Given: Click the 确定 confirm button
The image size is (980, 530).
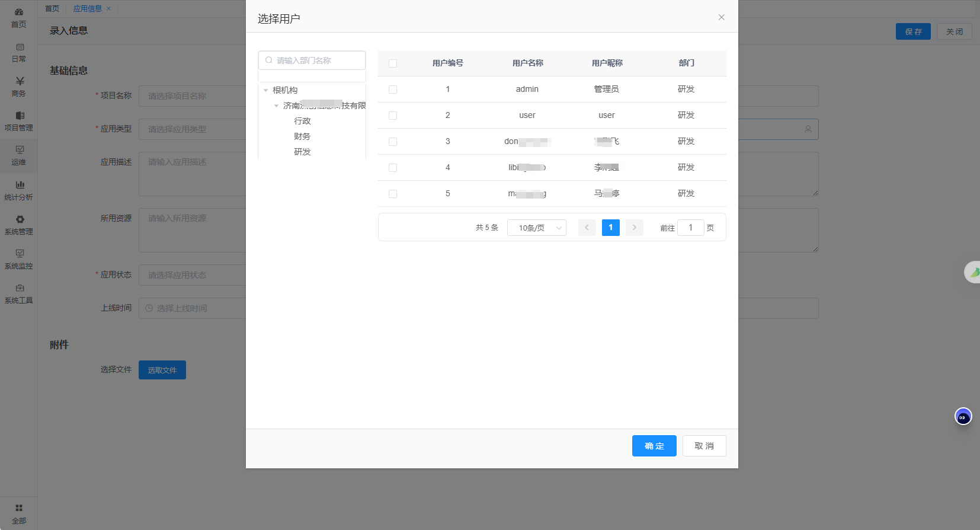Looking at the screenshot, I should click(x=654, y=446).
